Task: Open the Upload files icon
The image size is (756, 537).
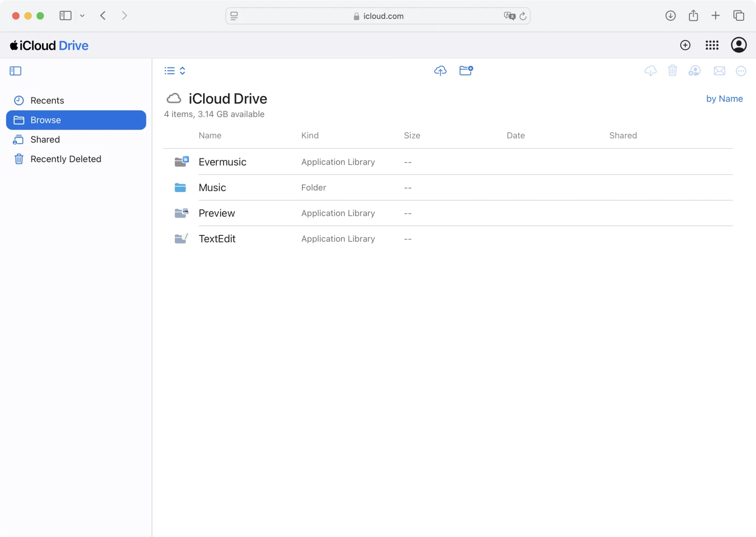Action: (440, 70)
